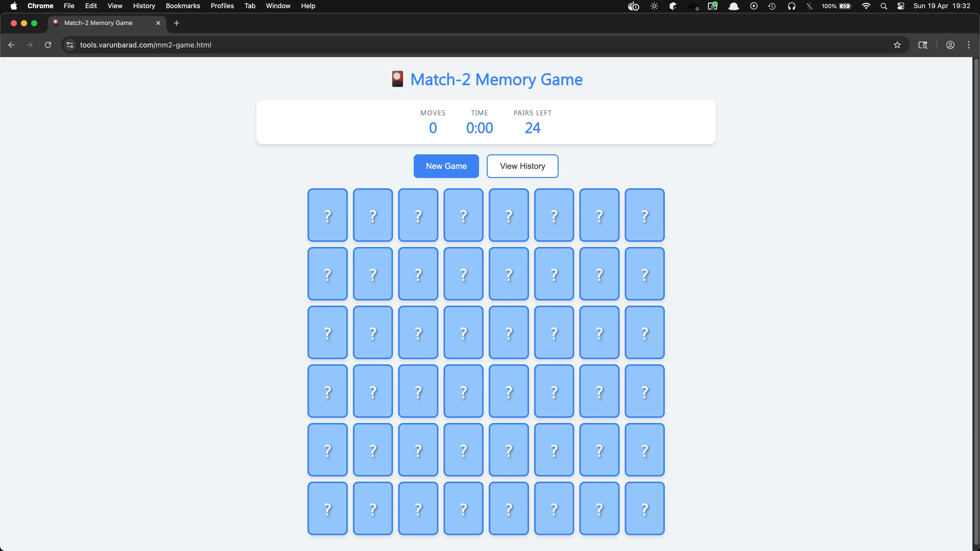Open Spotlight search from the menu bar
Screen dimensions: 980x551
(884, 6)
